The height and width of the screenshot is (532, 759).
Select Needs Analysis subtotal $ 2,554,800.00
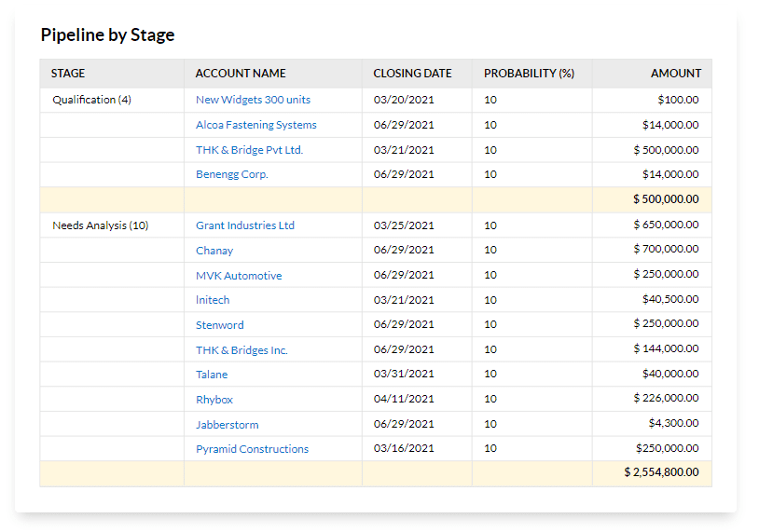click(662, 472)
